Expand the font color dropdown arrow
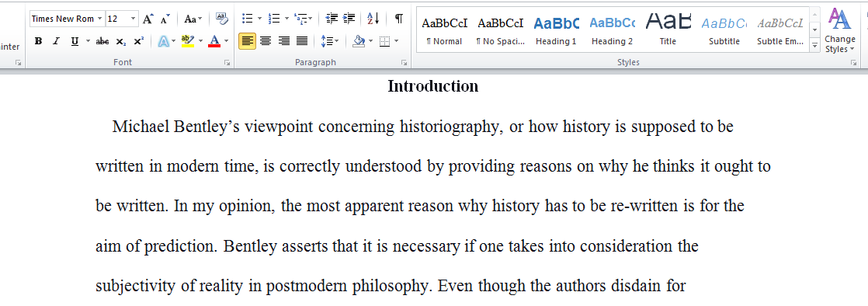This screenshot has width=868, height=306. tap(227, 41)
